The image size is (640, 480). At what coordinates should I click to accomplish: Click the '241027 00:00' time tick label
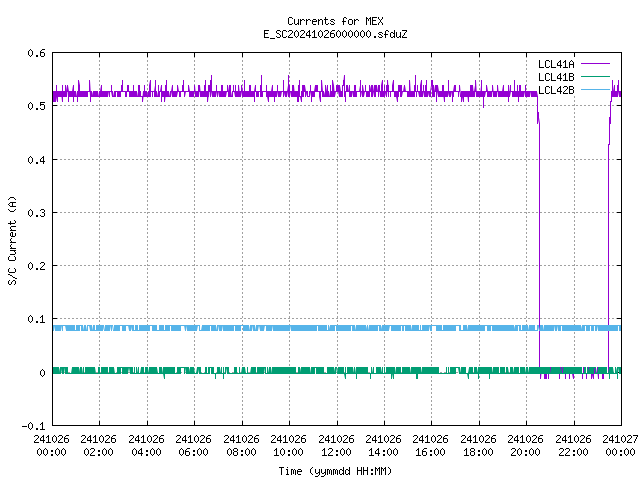click(620, 446)
